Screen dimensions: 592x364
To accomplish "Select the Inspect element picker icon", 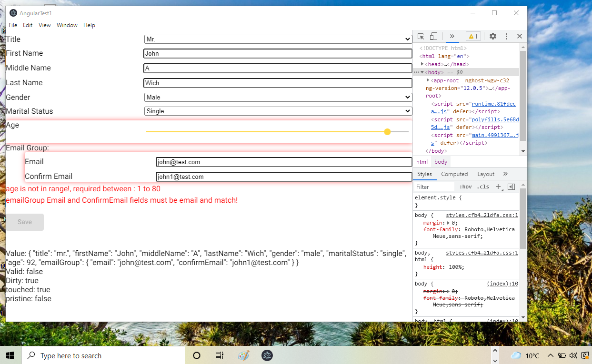I will (421, 36).
